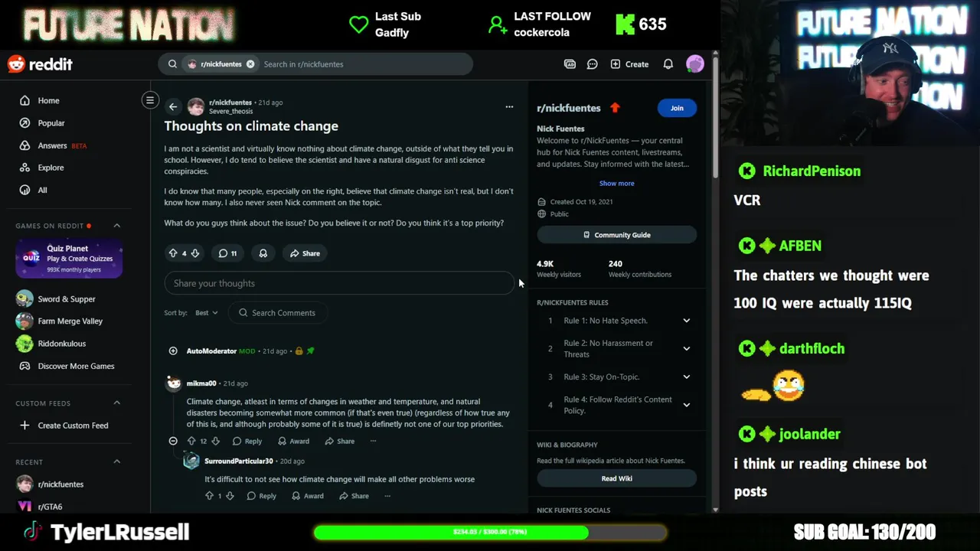Collapse the mikma00 comment thread
The height and width of the screenshot is (551, 980).
(173, 442)
